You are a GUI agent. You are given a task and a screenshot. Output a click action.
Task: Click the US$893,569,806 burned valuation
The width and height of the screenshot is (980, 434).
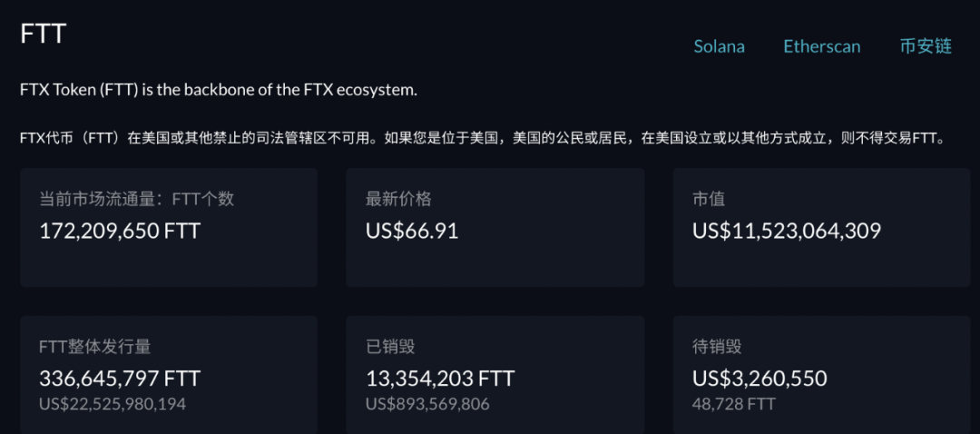pyautogui.click(x=427, y=404)
